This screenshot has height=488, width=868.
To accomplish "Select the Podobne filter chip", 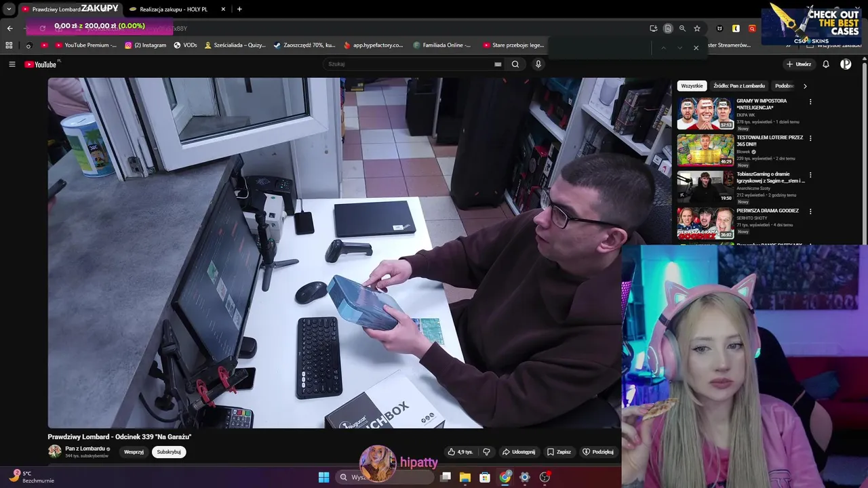I will pos(785,86).
